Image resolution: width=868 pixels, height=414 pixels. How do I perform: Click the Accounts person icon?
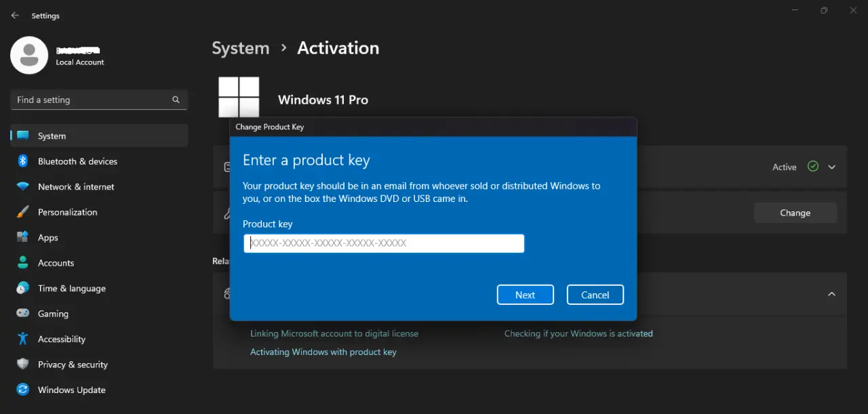click(23, 263)
